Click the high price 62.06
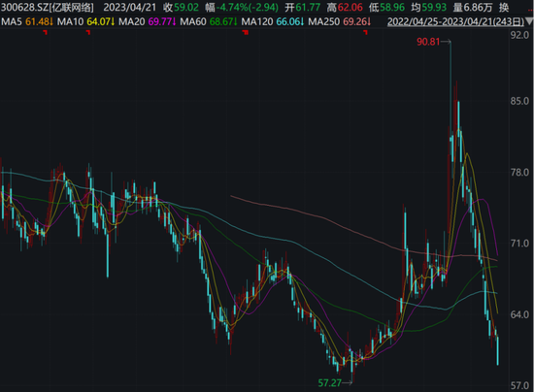The height and width of the screenshot is (392, 534). click(350, 7)
